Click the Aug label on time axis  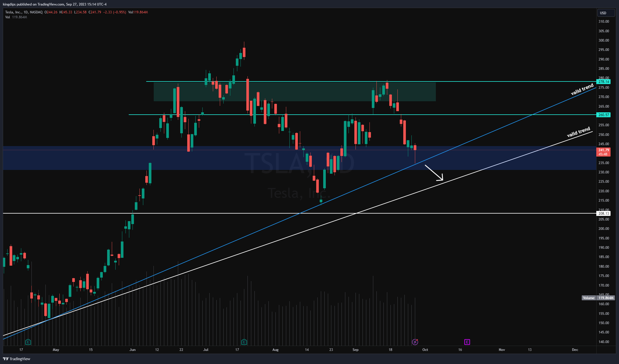click(275, 350)
